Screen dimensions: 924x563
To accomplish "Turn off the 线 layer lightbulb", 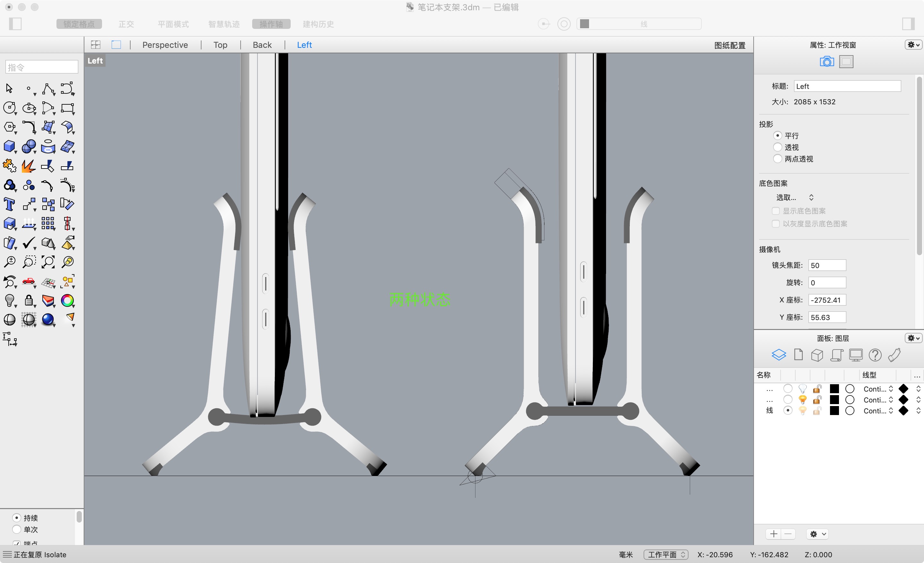I will click(802, 411).
